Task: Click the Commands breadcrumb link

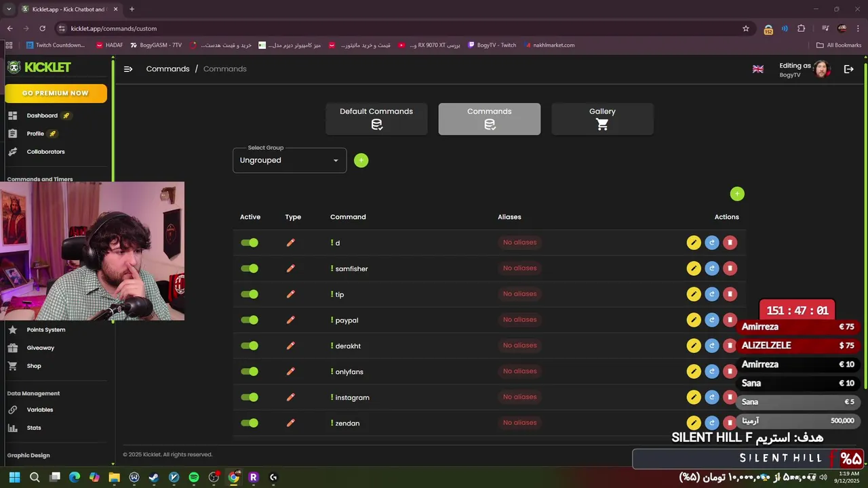Action: tap(167, 69)
